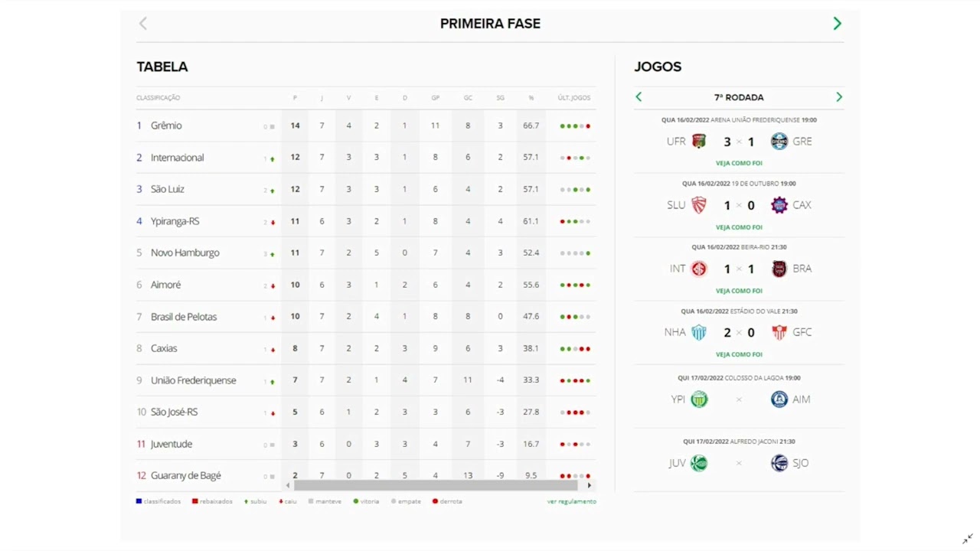
Task: Select the São Luiz team name
Action: [x=168, y=189]
